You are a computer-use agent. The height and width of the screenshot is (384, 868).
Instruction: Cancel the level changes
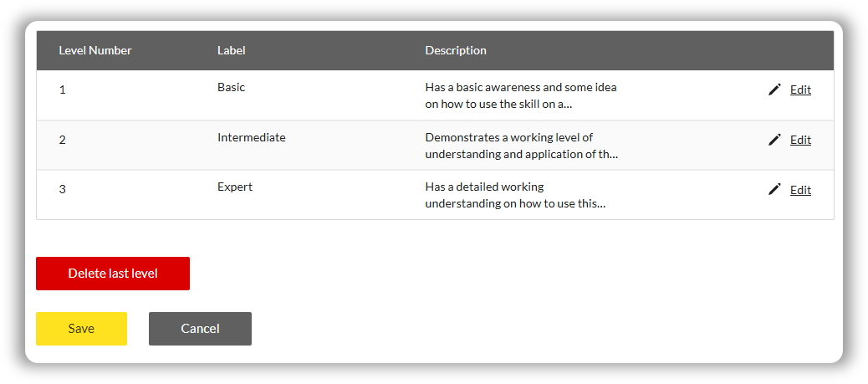pyautogui.click(x=200, y=329)
